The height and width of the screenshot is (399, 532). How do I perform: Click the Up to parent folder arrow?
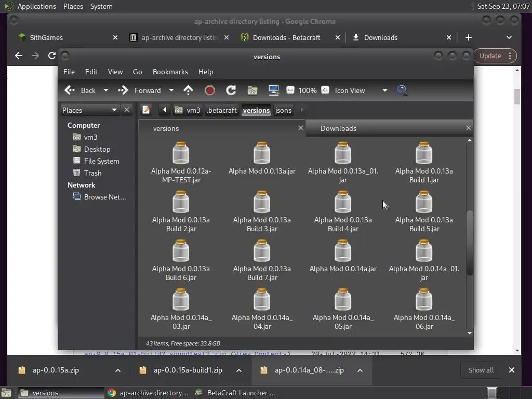(188, 90)
